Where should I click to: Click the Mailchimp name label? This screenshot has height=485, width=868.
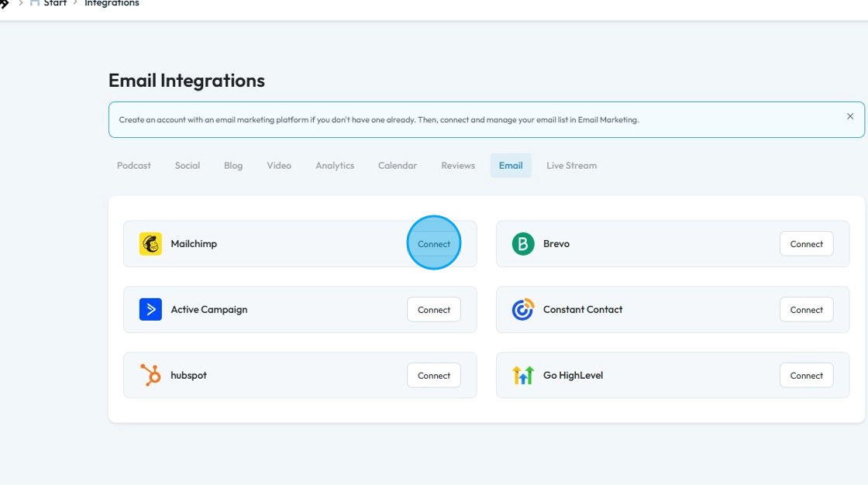pyautogui.click(x=194, y=243)
